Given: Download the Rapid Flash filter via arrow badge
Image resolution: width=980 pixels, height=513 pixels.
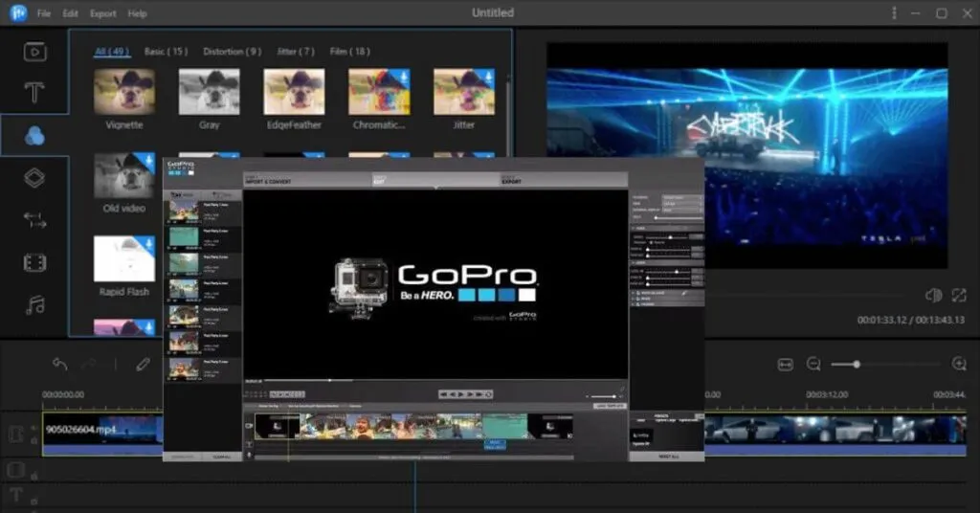Looking at the screenshot, I should click(148, 244).
